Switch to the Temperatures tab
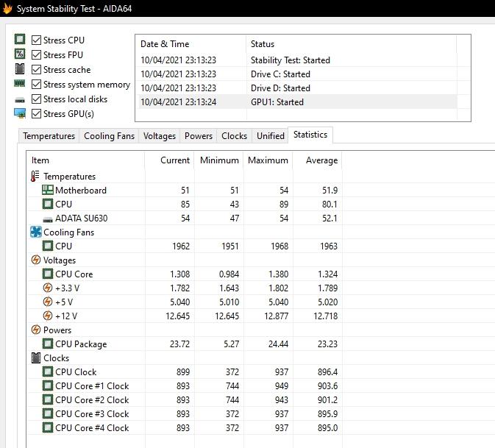Image resolution: width=495 pixels, height=448 pixels. [49, 136]
